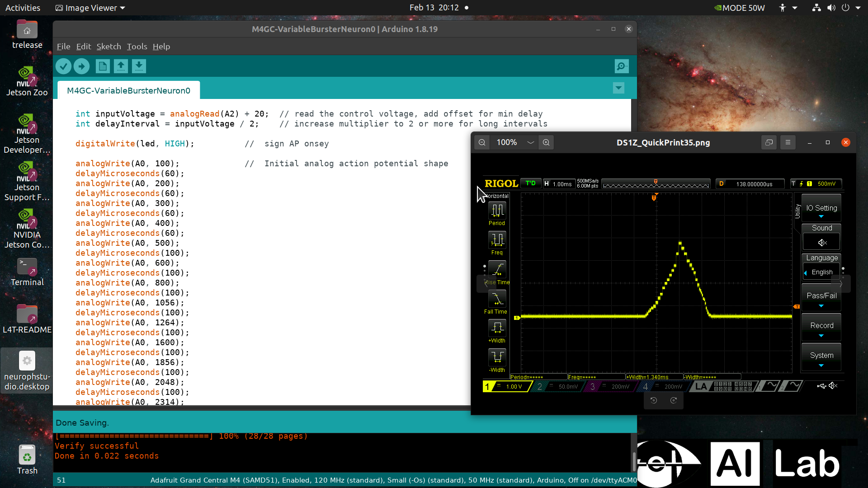
Task: Rotate image counterclockwise in viewer
Action: point(654,400)
